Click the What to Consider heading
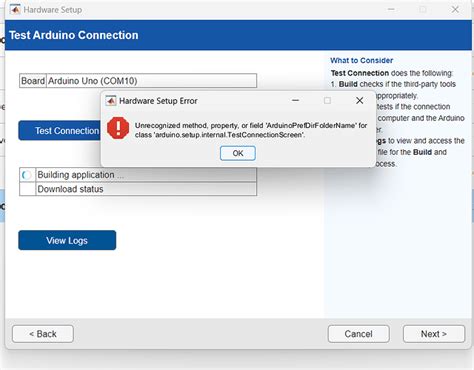This screenshot has width=474, height=370. coord(362,60)
